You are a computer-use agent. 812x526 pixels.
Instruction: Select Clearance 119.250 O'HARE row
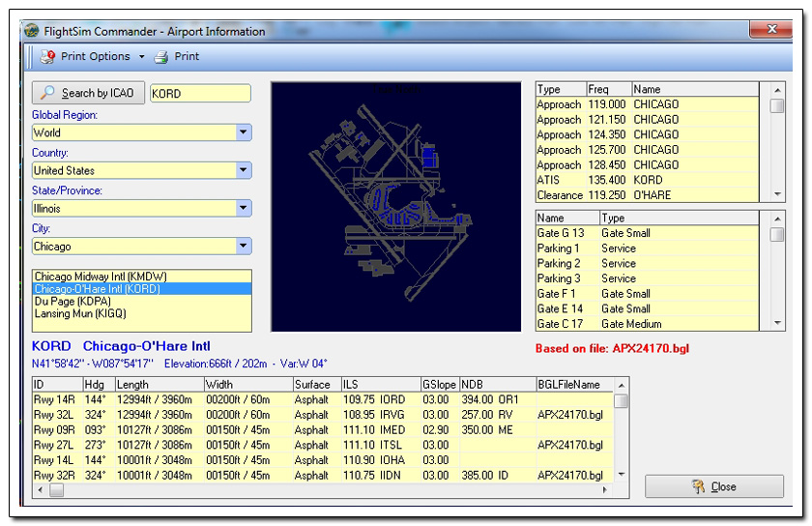tap(648, 195)
